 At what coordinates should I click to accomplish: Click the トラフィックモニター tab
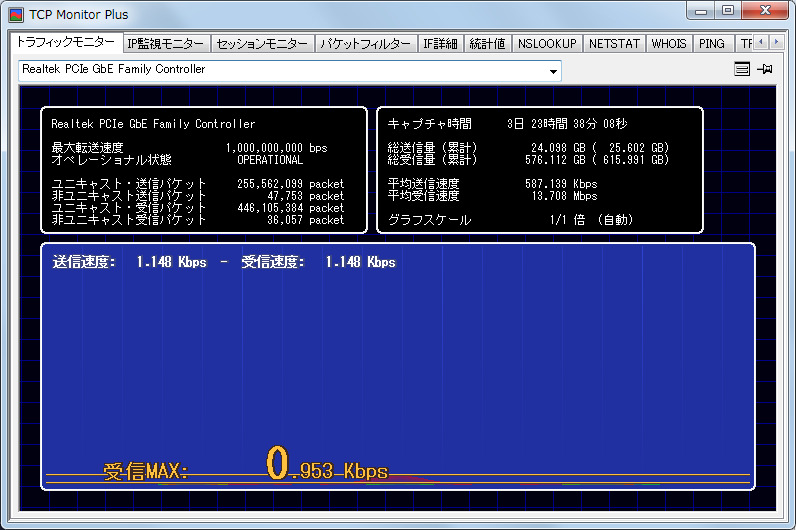point(65,43)
